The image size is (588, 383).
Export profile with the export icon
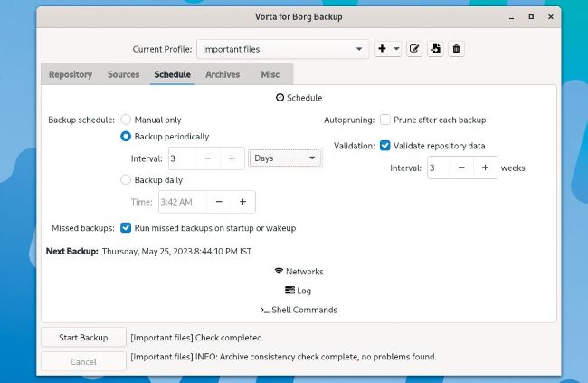click(x=435, y=49)
